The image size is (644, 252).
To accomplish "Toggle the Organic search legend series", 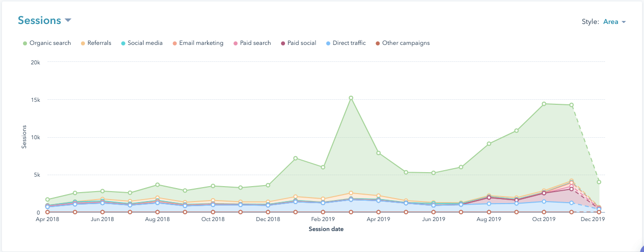I will pos(49,43).
